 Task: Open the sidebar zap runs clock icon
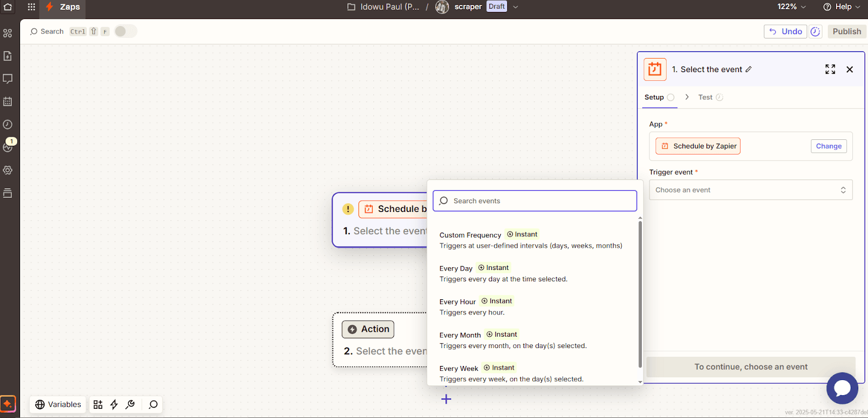[8, 124]
